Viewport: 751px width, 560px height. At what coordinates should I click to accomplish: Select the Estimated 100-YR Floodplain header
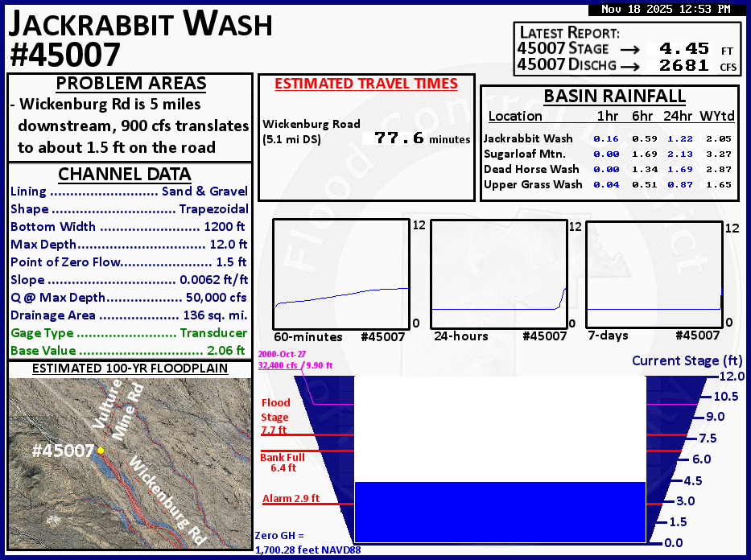pos(130,368)
